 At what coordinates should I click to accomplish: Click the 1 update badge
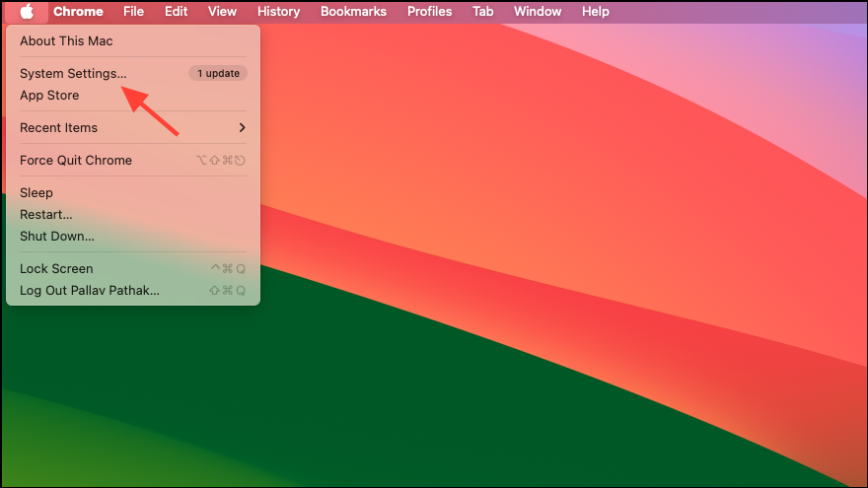pos(218,73)
